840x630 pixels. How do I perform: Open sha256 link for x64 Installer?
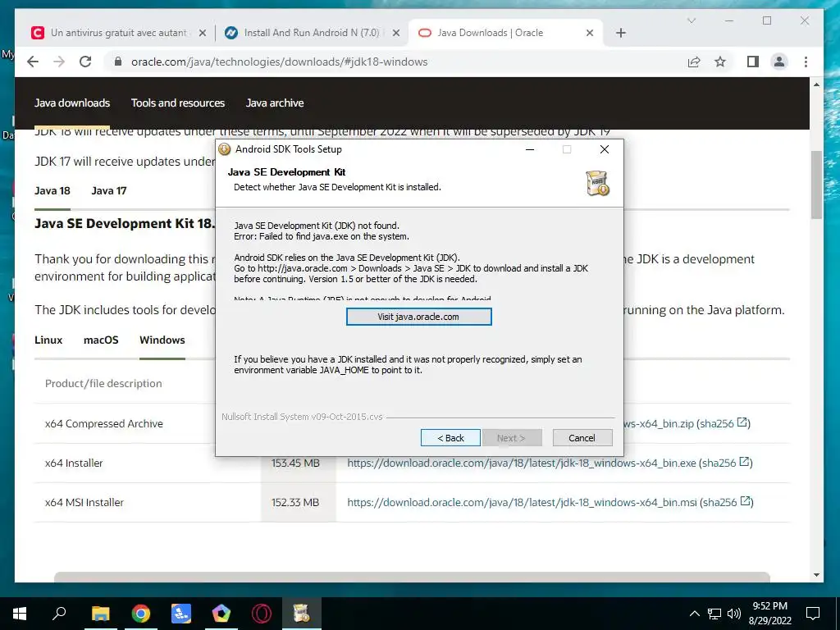point(727,463)
